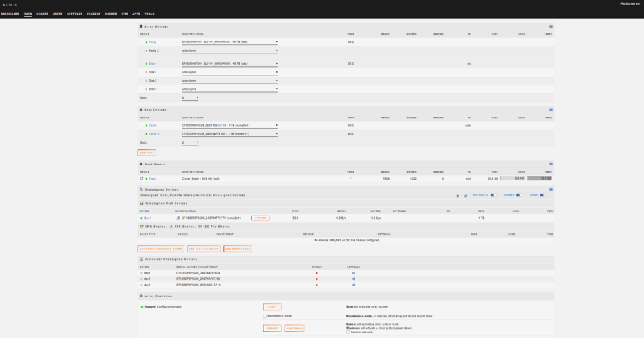644x338 pixels.
Task: Click Add Remote SMB/NFS Share button
Action: (160, 249)
